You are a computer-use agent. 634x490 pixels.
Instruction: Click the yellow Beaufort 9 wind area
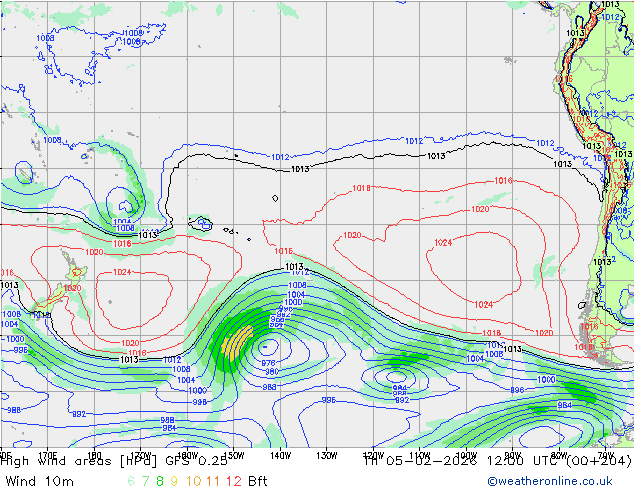click(x=237, y=343)
